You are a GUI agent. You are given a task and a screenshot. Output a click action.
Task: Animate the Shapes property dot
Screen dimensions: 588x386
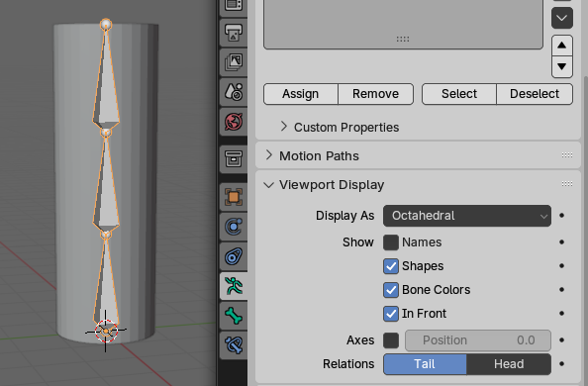(561, 266)
